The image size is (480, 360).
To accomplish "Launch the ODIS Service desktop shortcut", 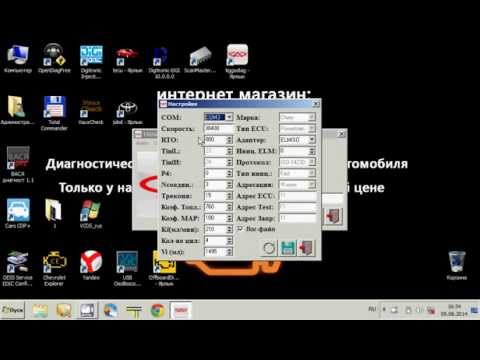I will point(17,269).
